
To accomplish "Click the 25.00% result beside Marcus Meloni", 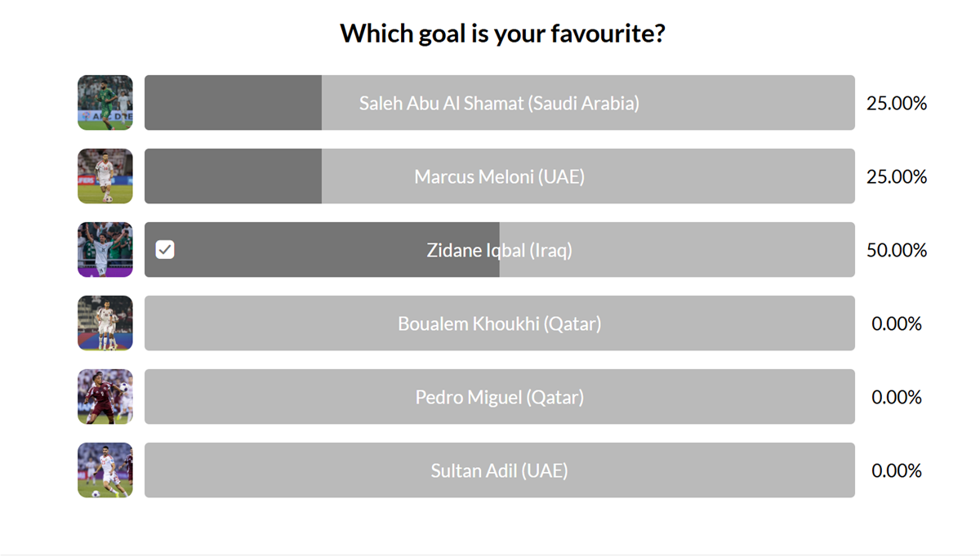I will pos(897,176).
